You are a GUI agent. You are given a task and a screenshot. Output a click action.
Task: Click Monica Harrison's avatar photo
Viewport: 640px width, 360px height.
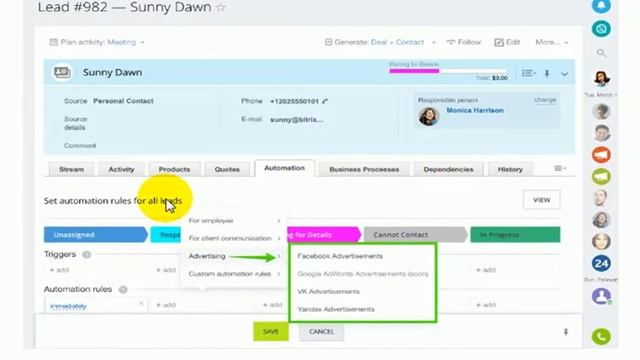point(429,116)
